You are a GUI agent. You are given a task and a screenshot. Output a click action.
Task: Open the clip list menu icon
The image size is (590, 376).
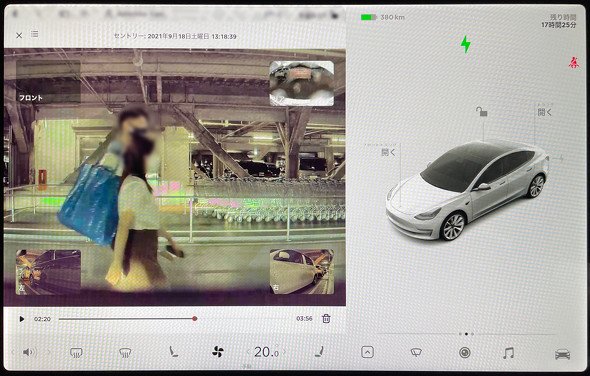click(x=35, y=34)
